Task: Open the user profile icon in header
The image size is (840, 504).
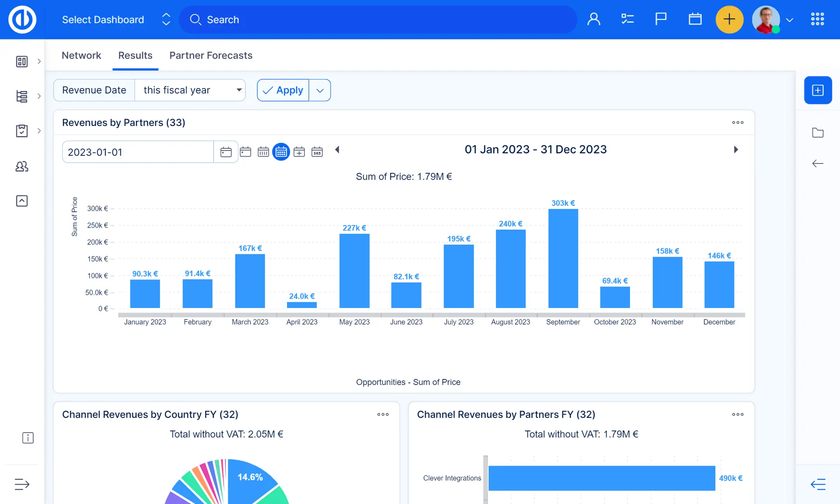Action: coord(594,19)
